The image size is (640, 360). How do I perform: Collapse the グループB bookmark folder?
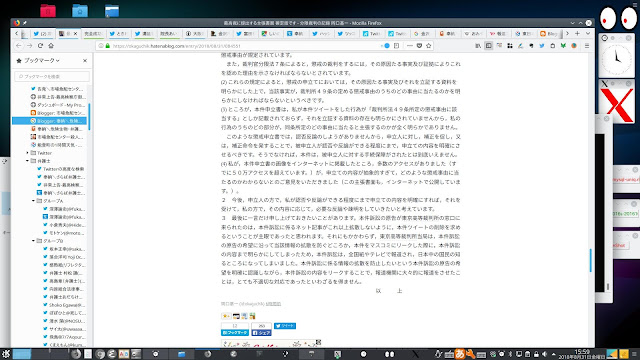tap(33, 241)
